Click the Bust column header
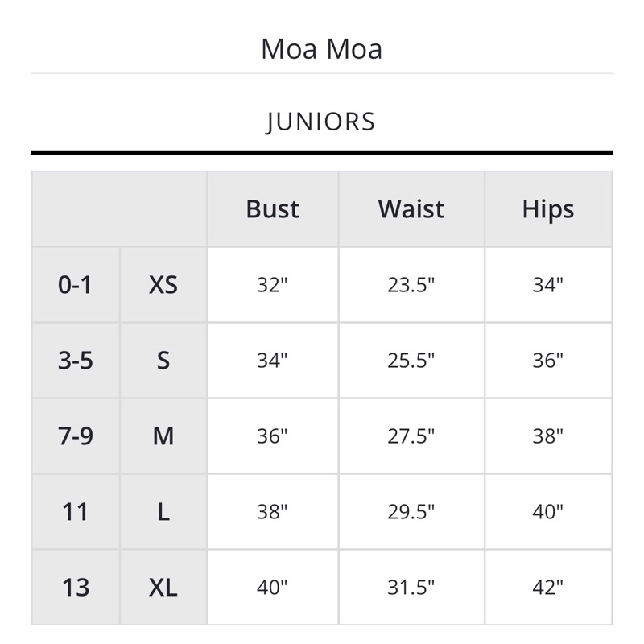 (x=272, y=209)
